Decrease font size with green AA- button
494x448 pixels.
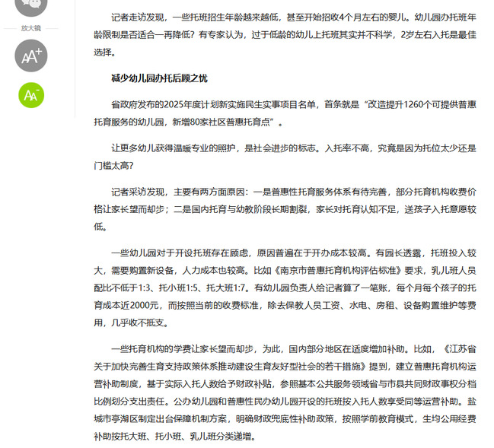point(30,94)
